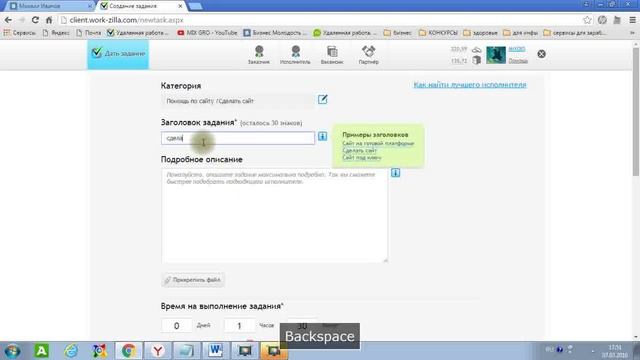Screen dimensions: 640x360
Task: Click the taskbar clock
Action: [614, 351]
